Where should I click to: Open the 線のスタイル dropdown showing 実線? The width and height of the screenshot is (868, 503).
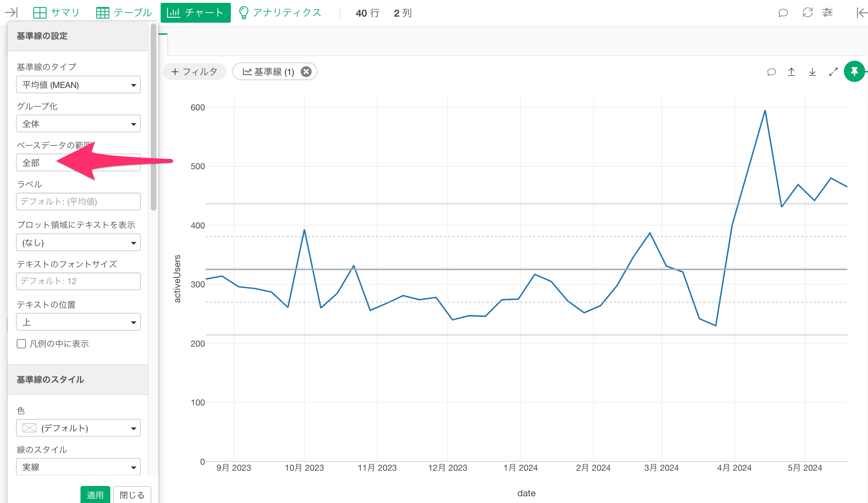click(78, 467)
